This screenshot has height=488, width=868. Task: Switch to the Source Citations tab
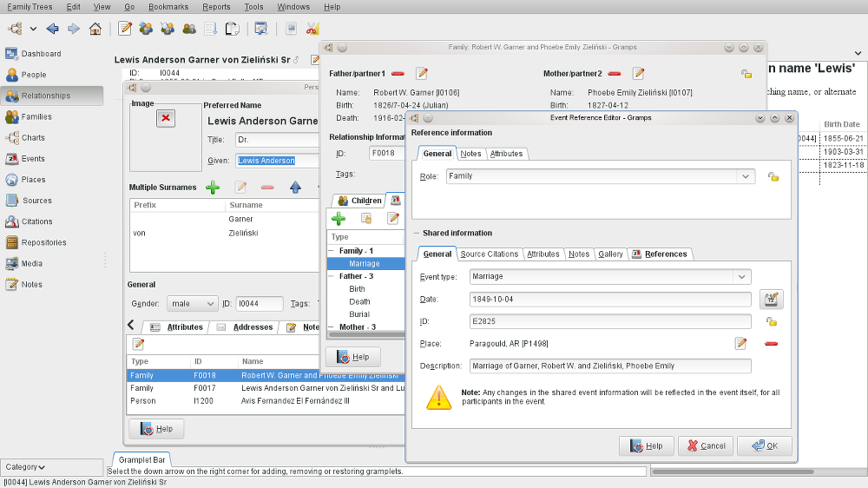(x=489, y=254)
